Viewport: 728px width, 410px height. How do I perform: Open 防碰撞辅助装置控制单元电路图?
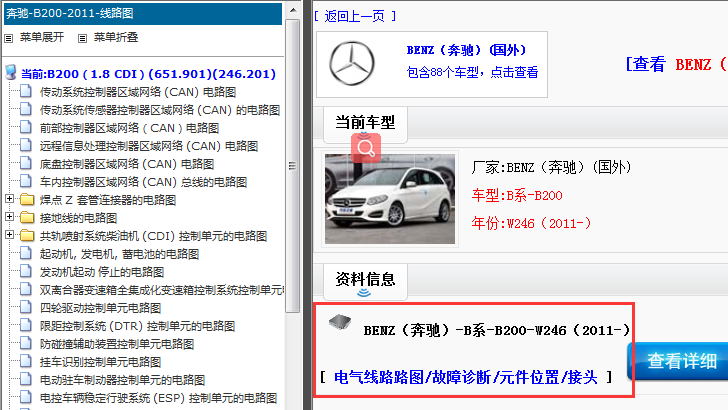(117, 345)
